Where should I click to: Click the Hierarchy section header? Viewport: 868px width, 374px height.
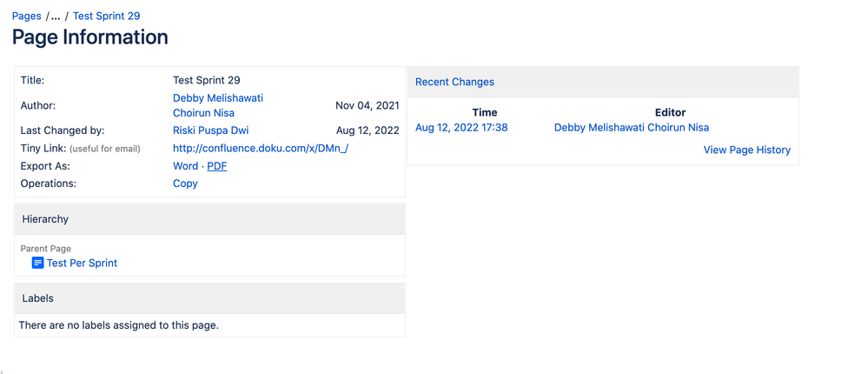[209, 219]
